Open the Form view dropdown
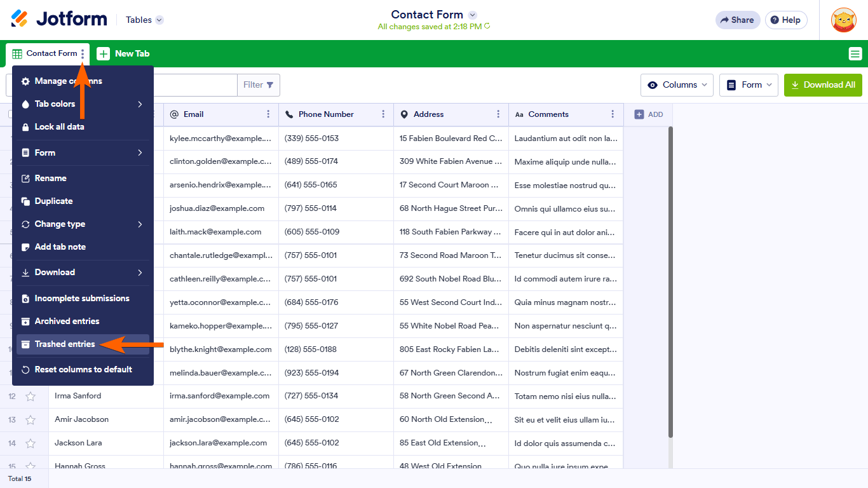Image resolution: width=868 pixels, height=488 pixels. pyautogui.click(x=749, y=85)
